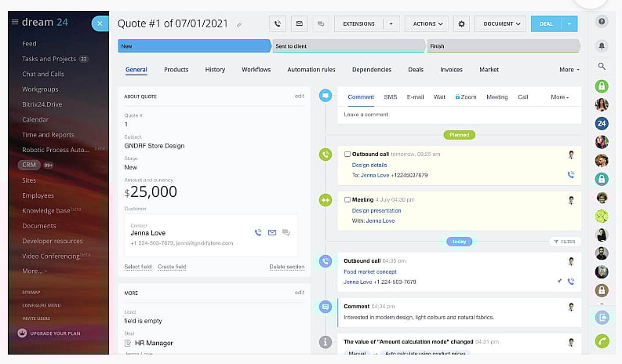This screenshot has width=622, height=364.
Task: Switch to the Products tab
Action: tap(176, 70)
